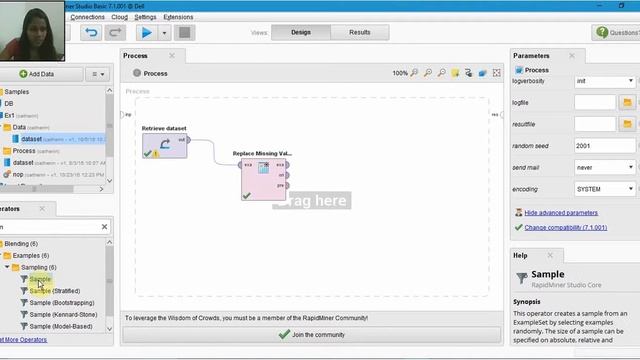Select the Ex1 repository
Viewport: 640px width, 360px height.
point(9,116)
